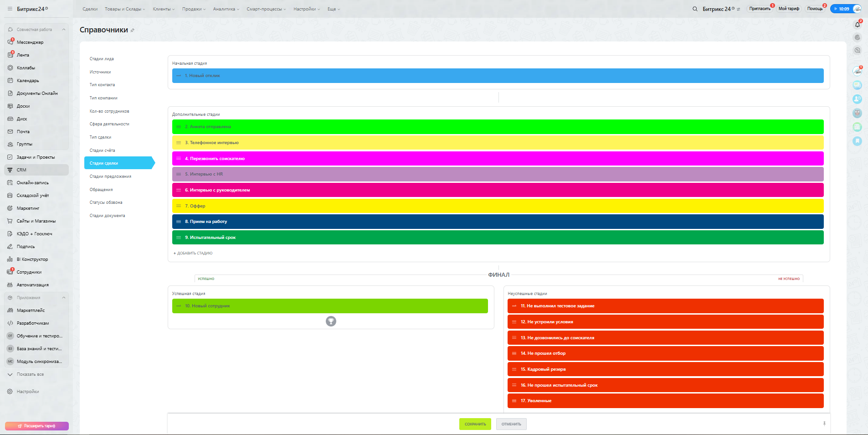The image size is (868, 435).
Task: Collapse the Приложения sidebar section
Action: pyautogui.click(x=64, y=298)
